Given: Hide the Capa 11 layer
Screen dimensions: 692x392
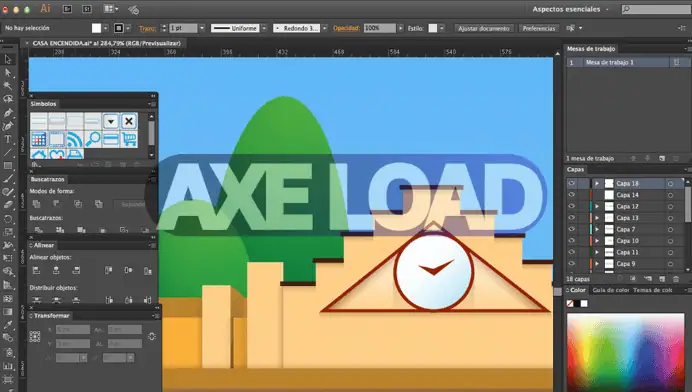Looking at the screenshot, I should point(572,252).
